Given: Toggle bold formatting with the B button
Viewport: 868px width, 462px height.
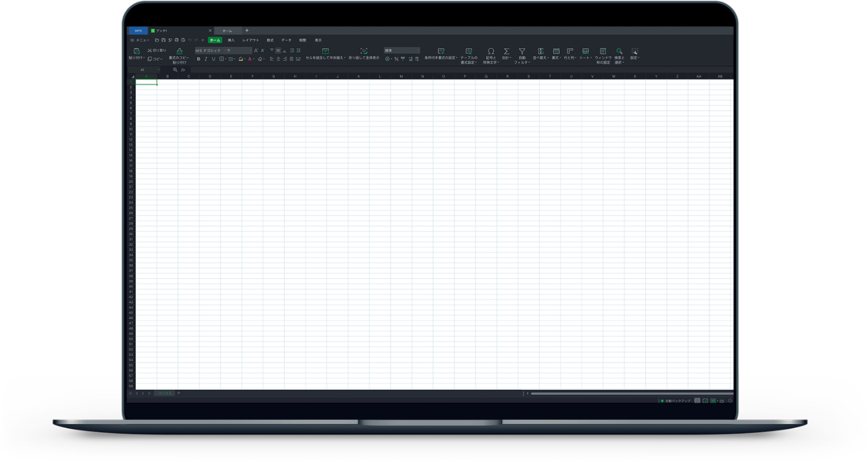Looking at the screenshot, I should click(198, 59).
